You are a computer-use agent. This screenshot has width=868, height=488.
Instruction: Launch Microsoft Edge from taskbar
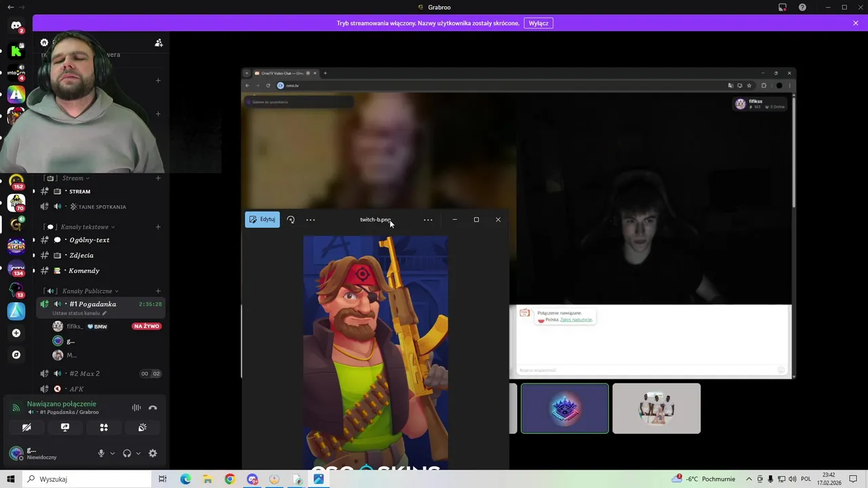[185, 479]
